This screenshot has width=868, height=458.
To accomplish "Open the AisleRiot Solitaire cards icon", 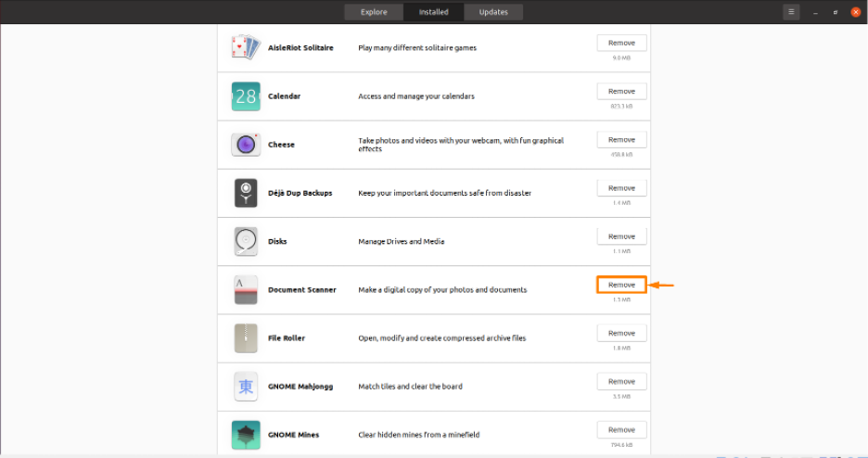I will (x=246, y=47).
